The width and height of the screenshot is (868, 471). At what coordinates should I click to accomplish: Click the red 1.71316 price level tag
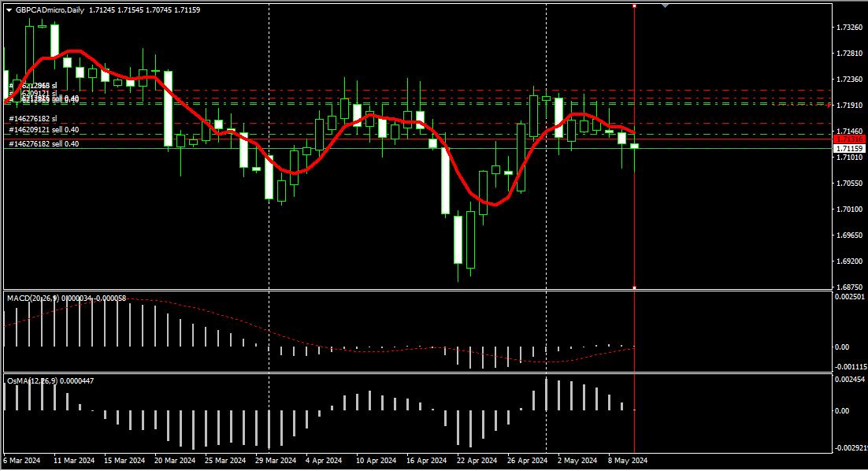pos(849,139)
